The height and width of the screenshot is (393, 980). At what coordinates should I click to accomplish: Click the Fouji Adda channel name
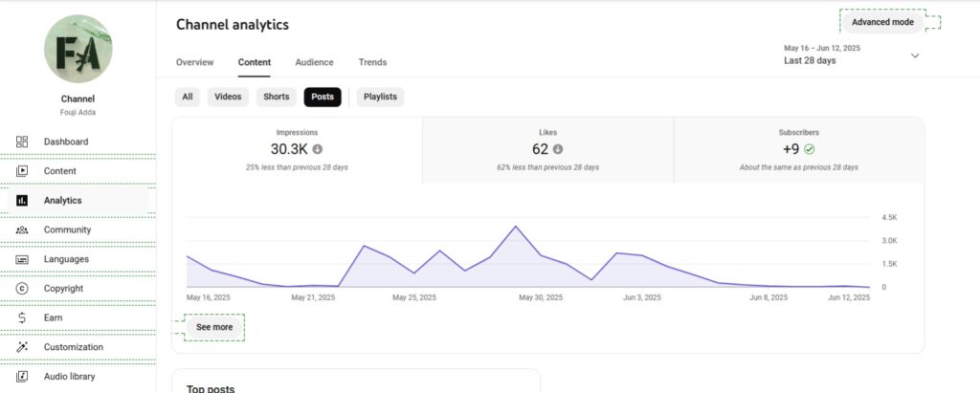[78, 113]
